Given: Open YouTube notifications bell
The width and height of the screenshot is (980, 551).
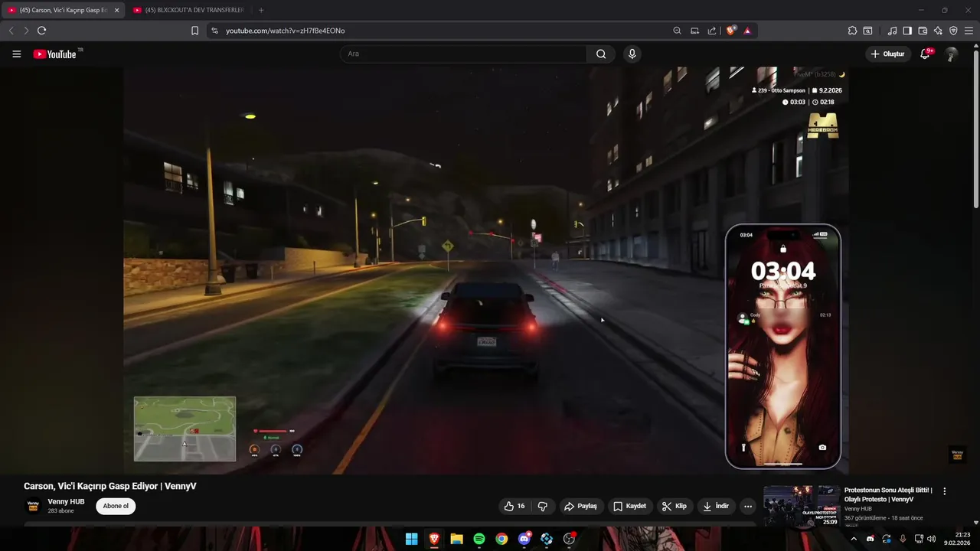Looking at the screenshot, I should click(925, 54).
